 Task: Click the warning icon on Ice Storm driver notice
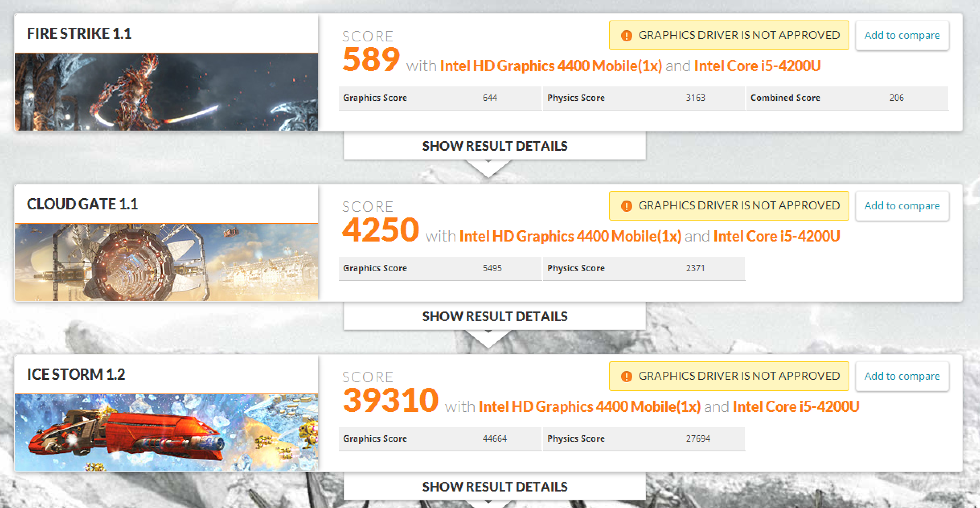[x=626, y=377]
